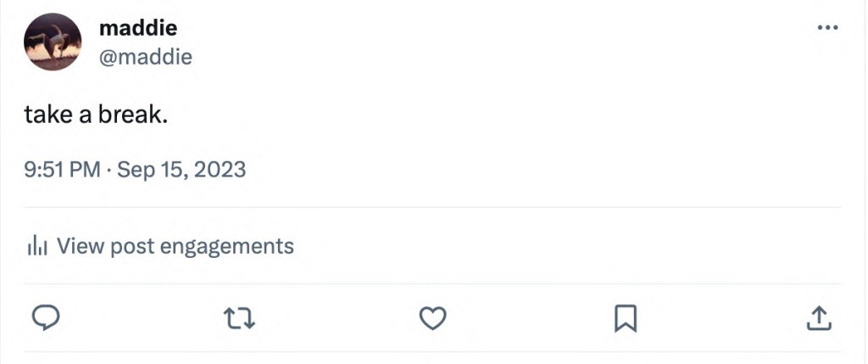Click the post text "take a break."

pyautogui.click(x=96, y=115)
